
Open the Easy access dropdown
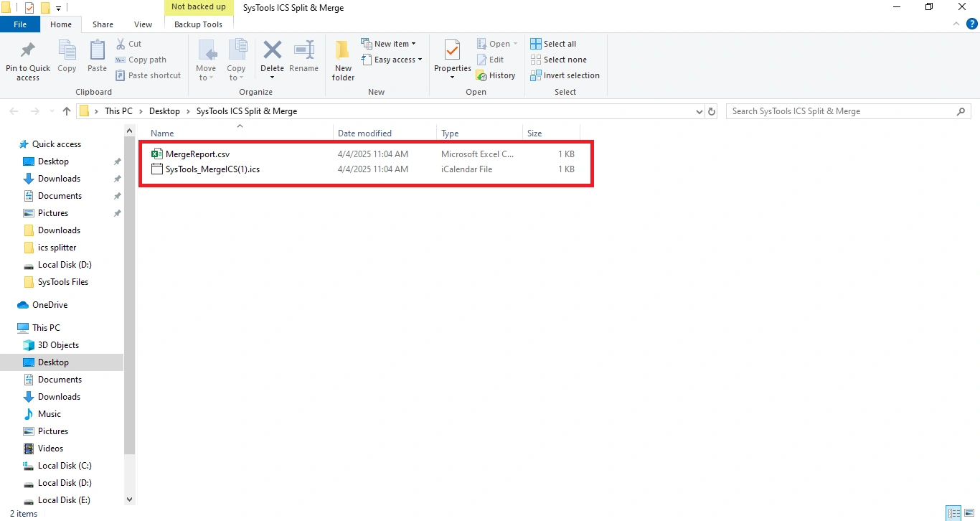[x=392, y=60]
